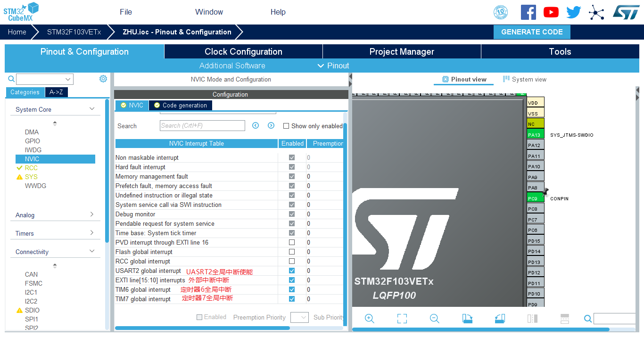Enable RCC global interrupt
The image size is (644, 337).
(292, 261)
